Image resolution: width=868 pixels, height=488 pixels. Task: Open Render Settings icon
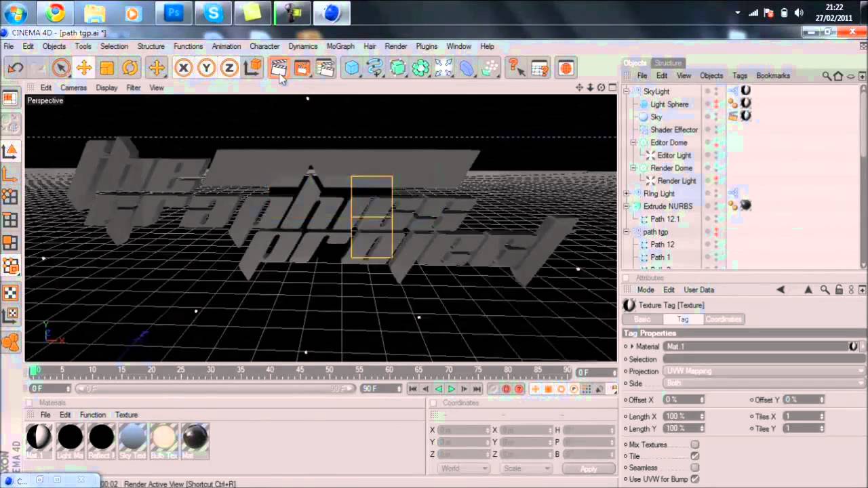click(326, 68)
